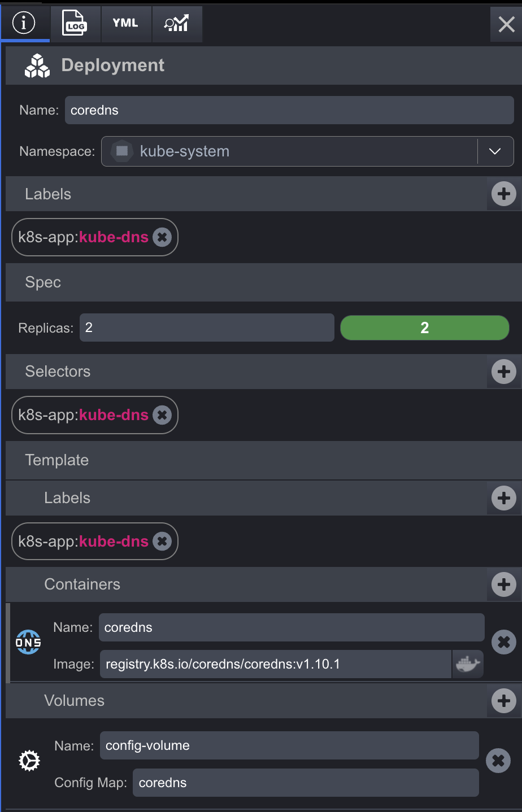The height and width of the screenshot is (812, 522).
Task: Add a new volume
Action: [504, 701]
